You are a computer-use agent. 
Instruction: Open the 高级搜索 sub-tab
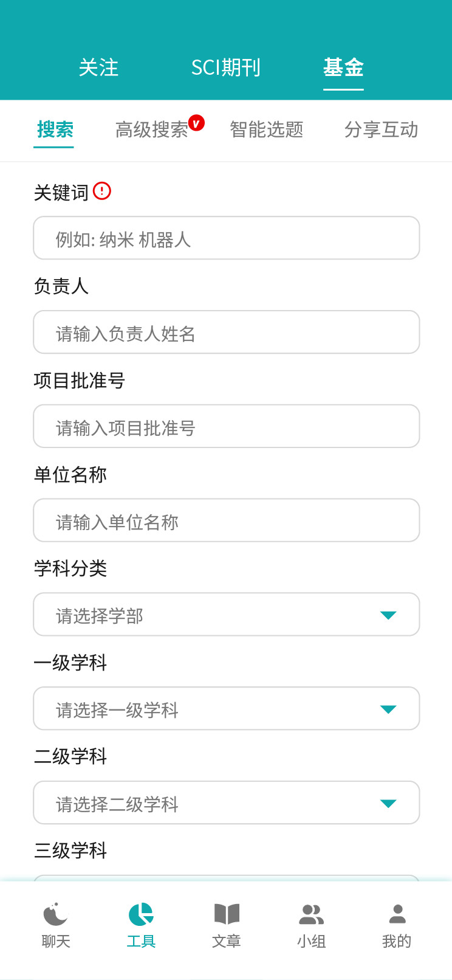(x=152, y=129)
